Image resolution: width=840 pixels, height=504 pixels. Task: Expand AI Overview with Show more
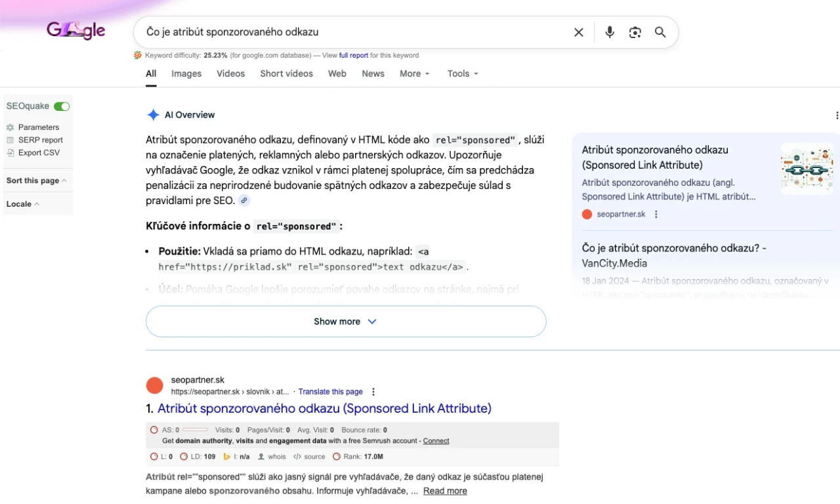click(x=345, y=322)
